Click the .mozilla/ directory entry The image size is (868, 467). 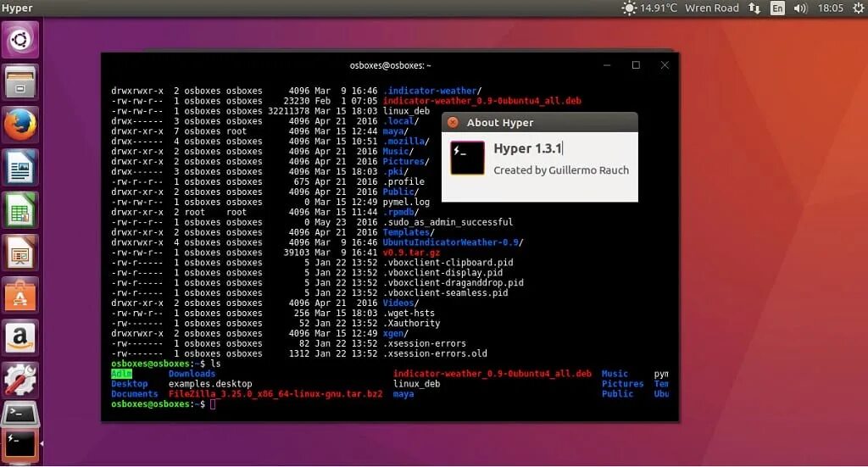pyautogui.click(x=406, y=141)
